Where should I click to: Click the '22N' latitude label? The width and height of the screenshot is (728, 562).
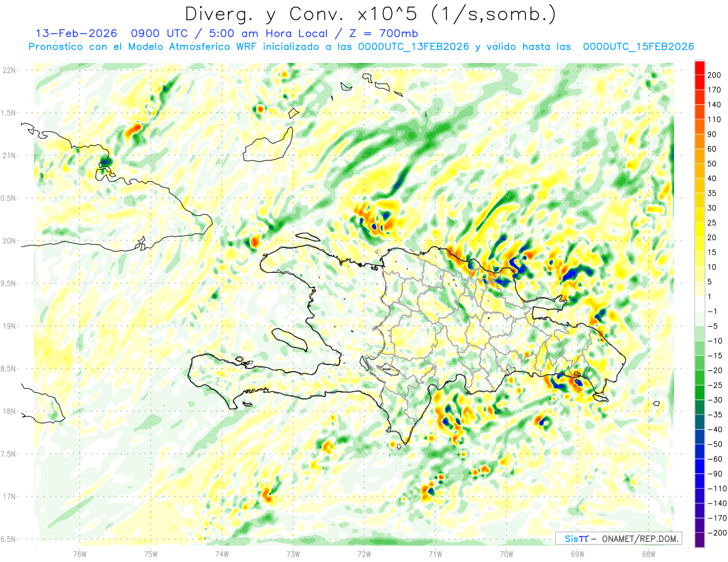[10, 70]
